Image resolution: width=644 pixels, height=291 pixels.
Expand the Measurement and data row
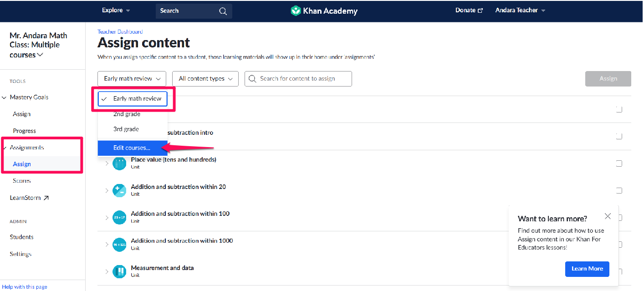(107, 271)
